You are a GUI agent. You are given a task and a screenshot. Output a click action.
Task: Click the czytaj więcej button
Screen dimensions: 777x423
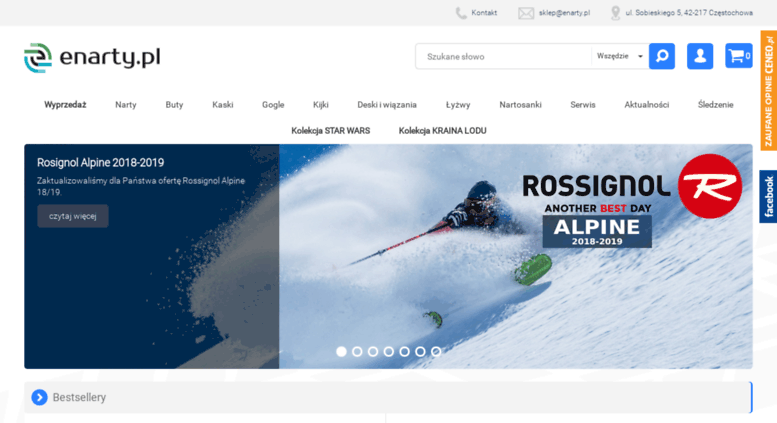pos(73,216)
